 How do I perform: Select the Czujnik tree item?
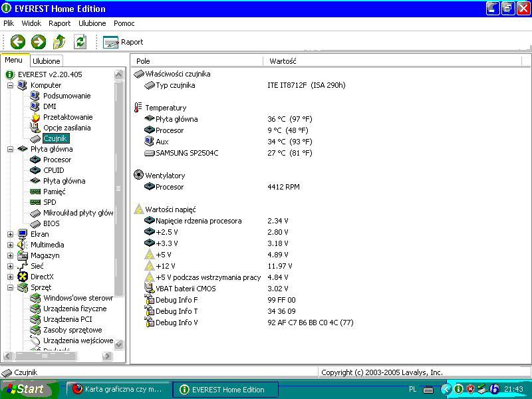(x=55, y=138)
